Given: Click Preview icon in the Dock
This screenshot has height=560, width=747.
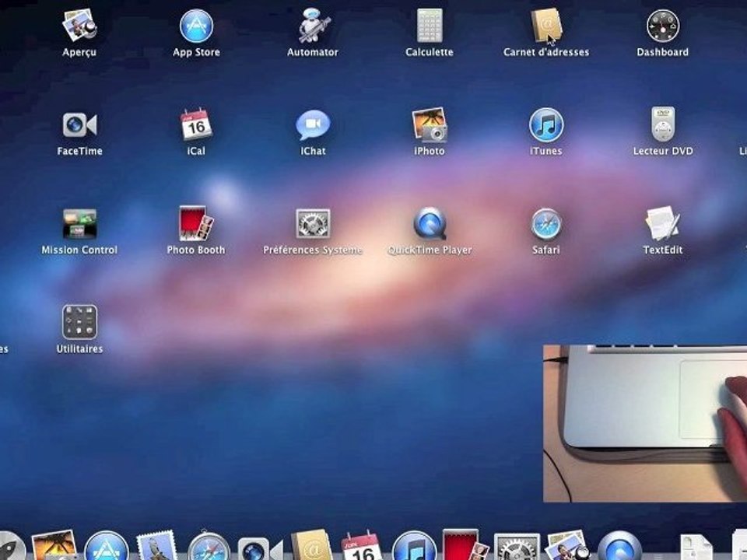Looking at the screenshot, I should (x=568, y=546).
